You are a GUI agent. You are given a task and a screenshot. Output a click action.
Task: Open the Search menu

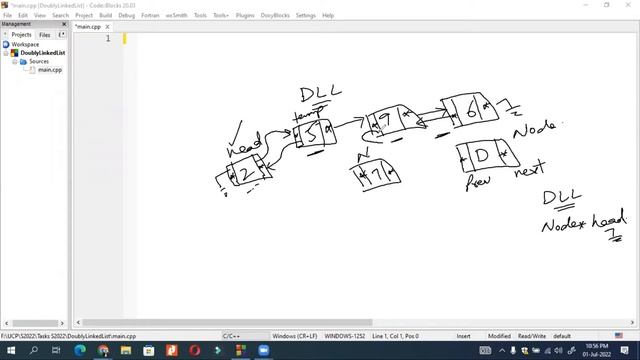[x=60, y=15]
